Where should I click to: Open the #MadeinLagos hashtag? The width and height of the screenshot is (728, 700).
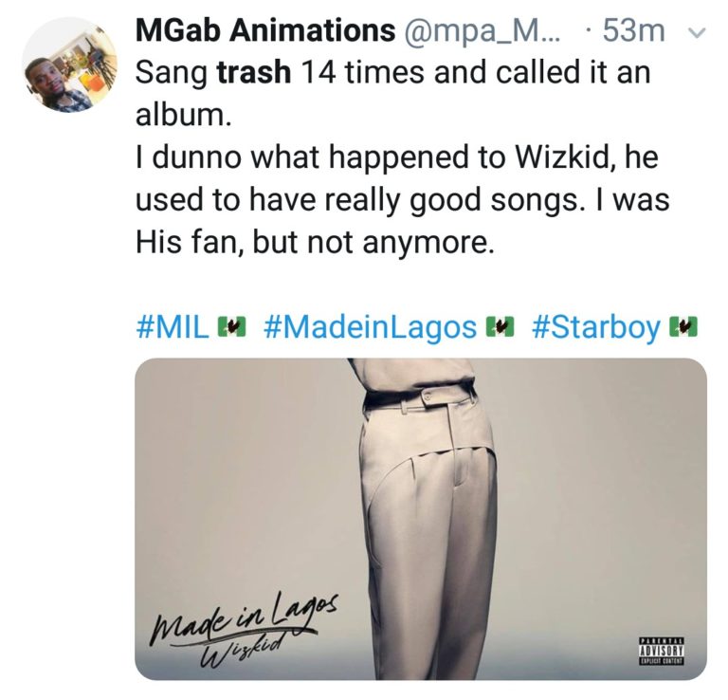pos(367,326)
